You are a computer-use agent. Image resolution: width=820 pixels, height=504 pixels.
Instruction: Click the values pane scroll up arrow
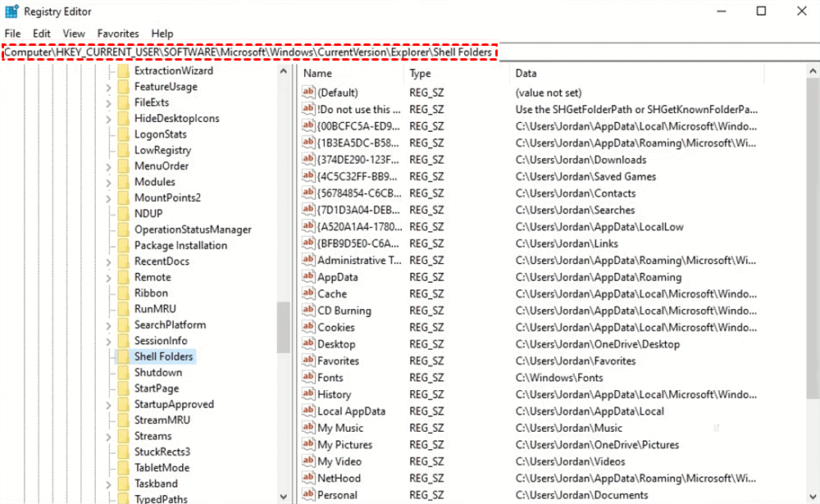tap(813, 71)
